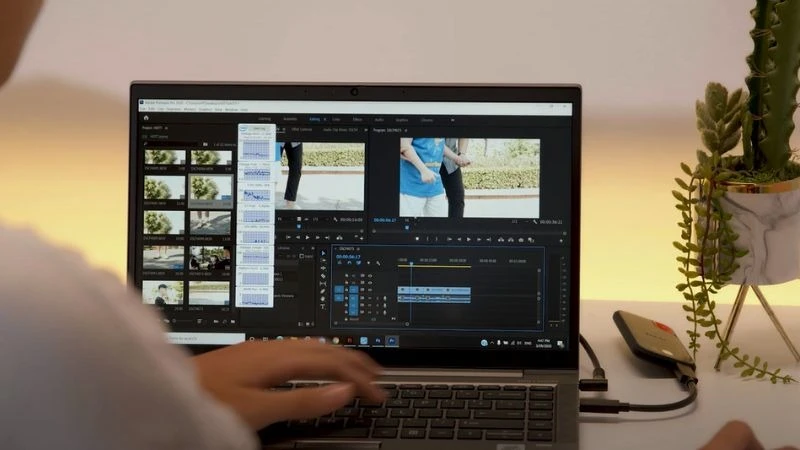Click Mark In in Program monitor
This screenshot has width=800, height=450.
(x=428, y=239)
